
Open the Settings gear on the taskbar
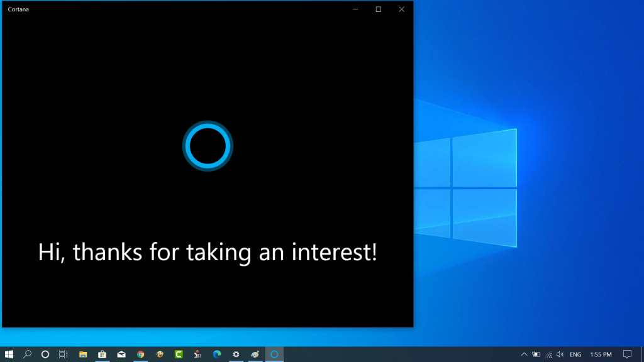(236, 354)
